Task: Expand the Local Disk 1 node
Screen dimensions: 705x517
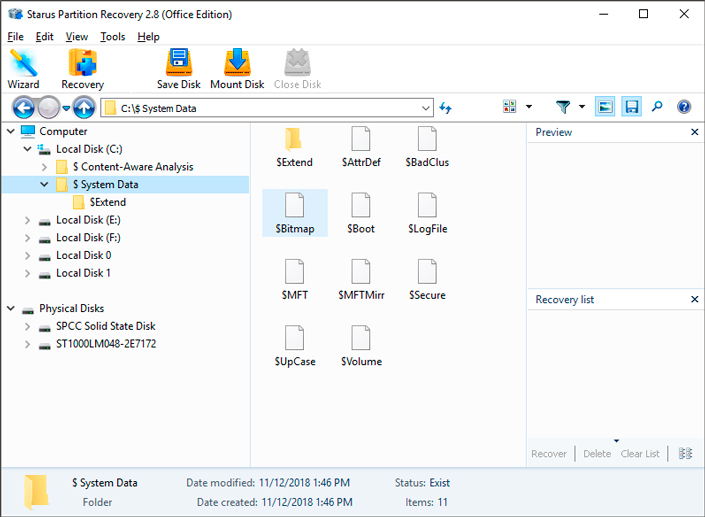Action: (27, 273)
